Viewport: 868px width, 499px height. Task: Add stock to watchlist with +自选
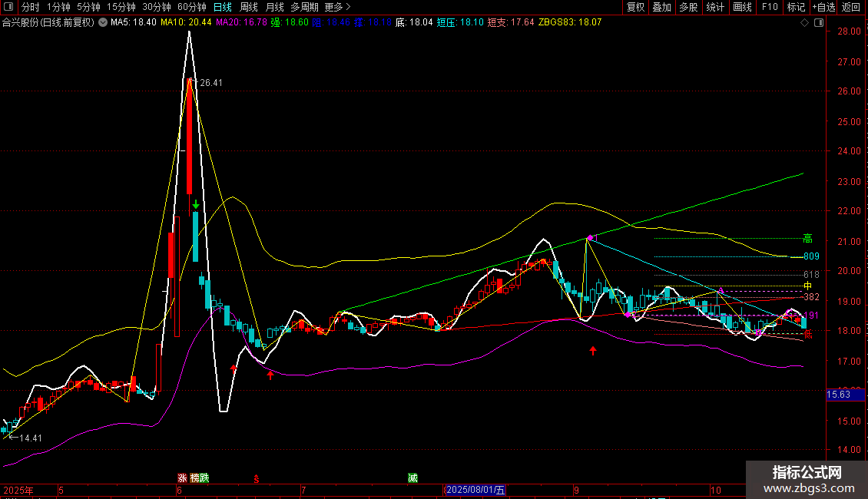tap(823, 7)
